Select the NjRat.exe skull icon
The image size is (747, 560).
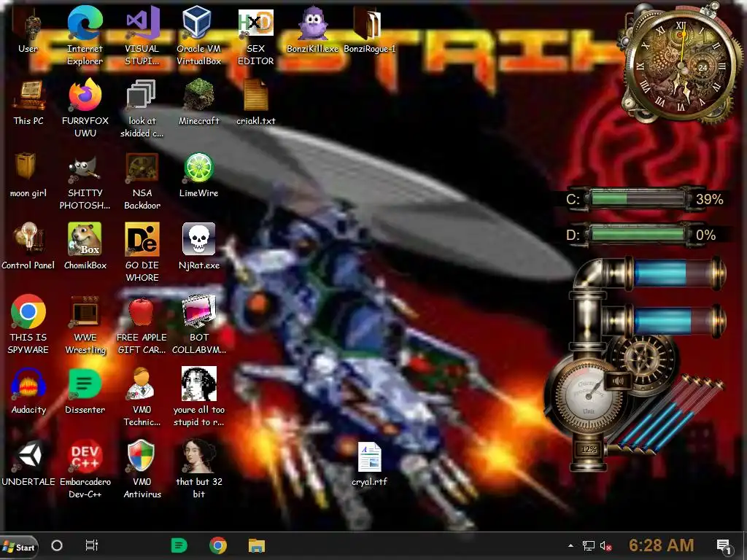(198, 246)
